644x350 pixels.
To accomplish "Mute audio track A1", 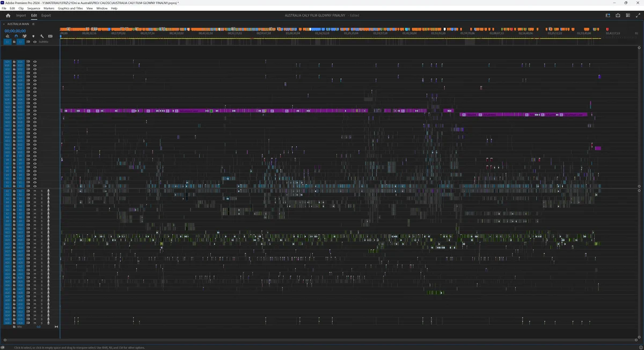I will point(35,191).
